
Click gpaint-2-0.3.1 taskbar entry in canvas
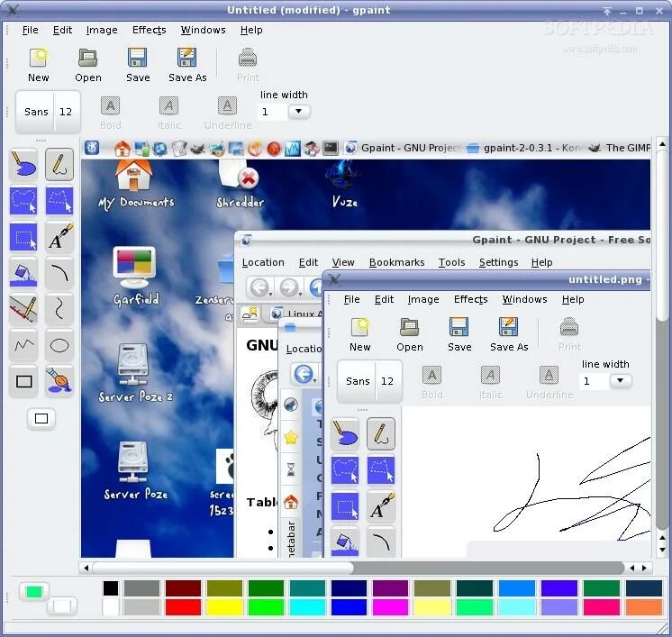pyautogui.click(x=522, y=148)
